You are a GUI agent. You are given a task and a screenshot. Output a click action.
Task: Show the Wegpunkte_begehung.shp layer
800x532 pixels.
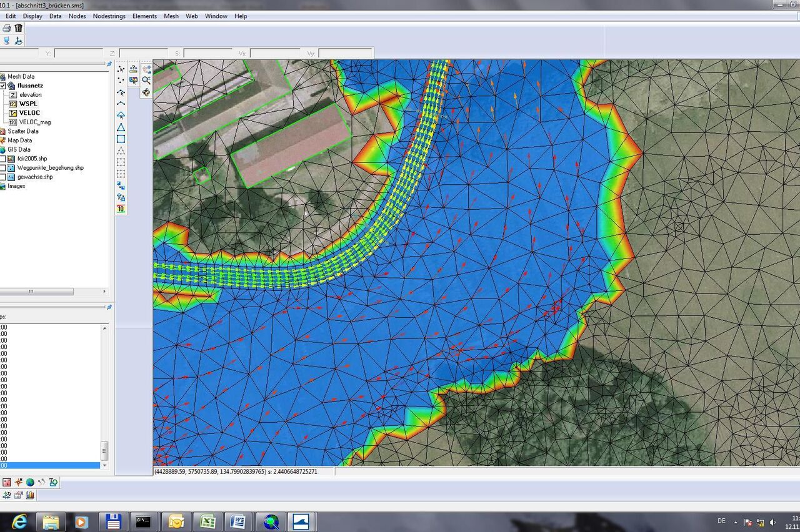pos(3,168)
